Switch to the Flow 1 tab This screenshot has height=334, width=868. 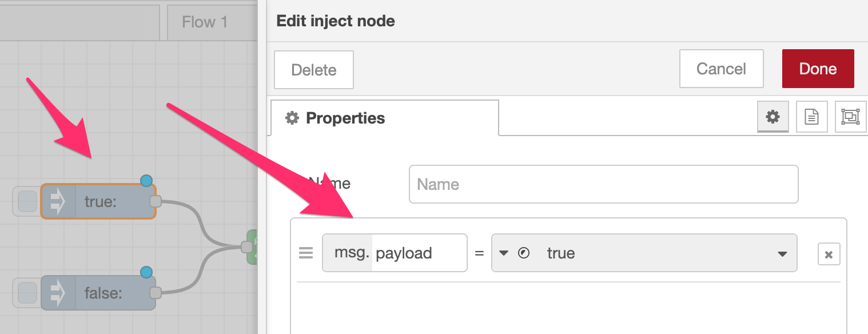[x=205, y=22]
